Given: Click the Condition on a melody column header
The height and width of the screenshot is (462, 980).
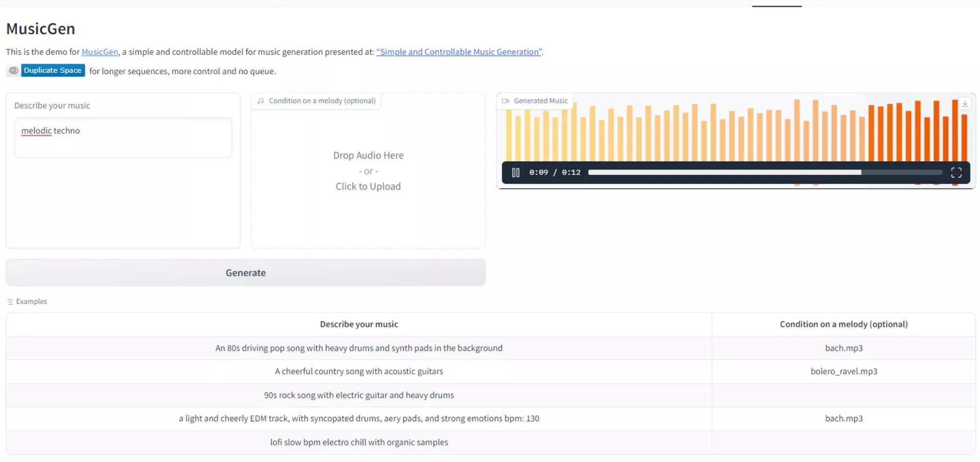Looking at the screenshot, I should (844, 324).
